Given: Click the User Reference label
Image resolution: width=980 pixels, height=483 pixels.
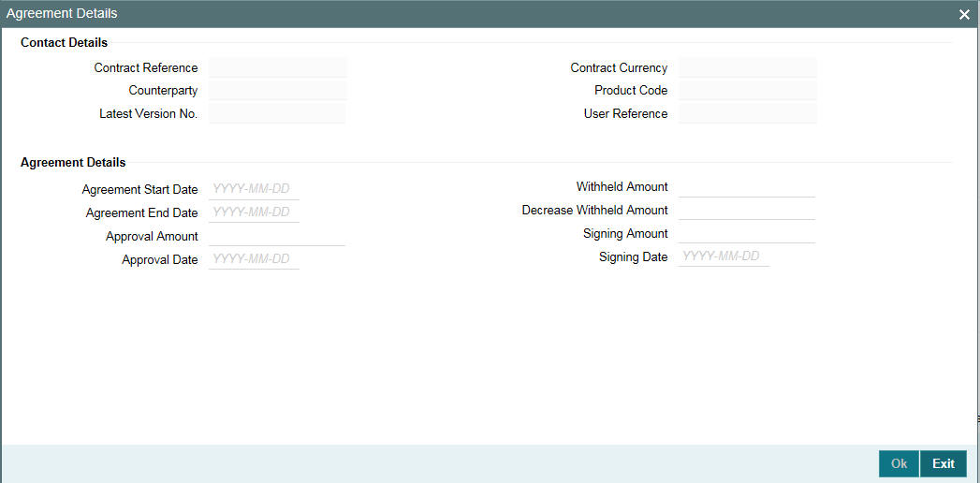Looking at the screenshot, I should coord(625,113).
